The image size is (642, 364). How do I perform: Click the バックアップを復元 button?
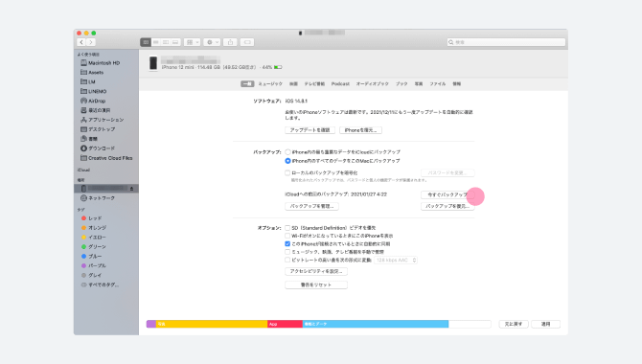pos(447,206)
